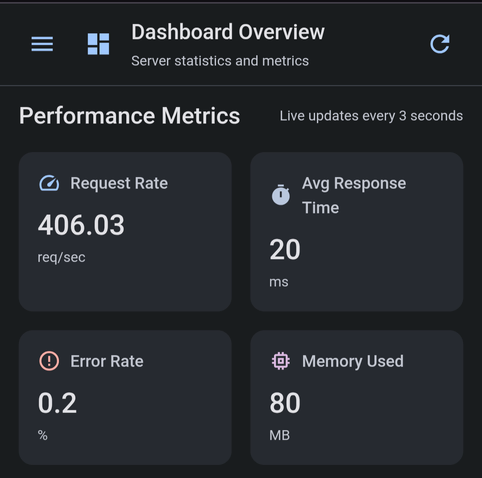Click the 80 memory value
This screenshot has width=482, height=478.
(285, 403)
